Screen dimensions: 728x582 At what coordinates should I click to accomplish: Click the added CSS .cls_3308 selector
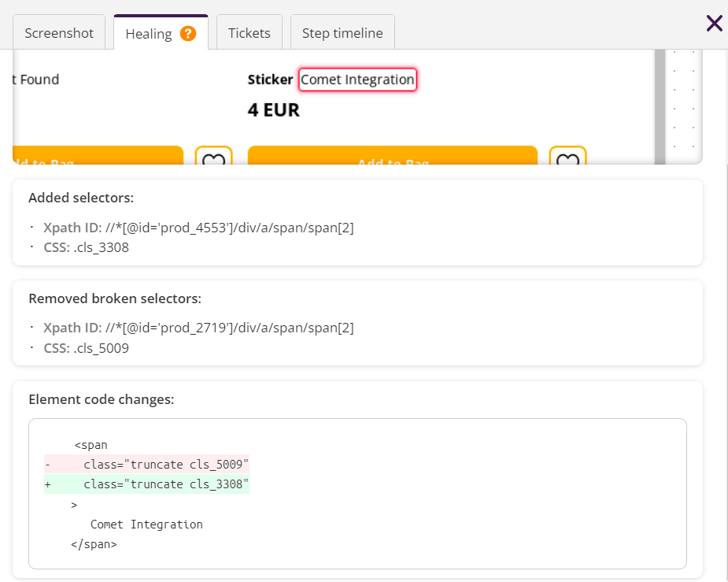(x=87, y=247)
